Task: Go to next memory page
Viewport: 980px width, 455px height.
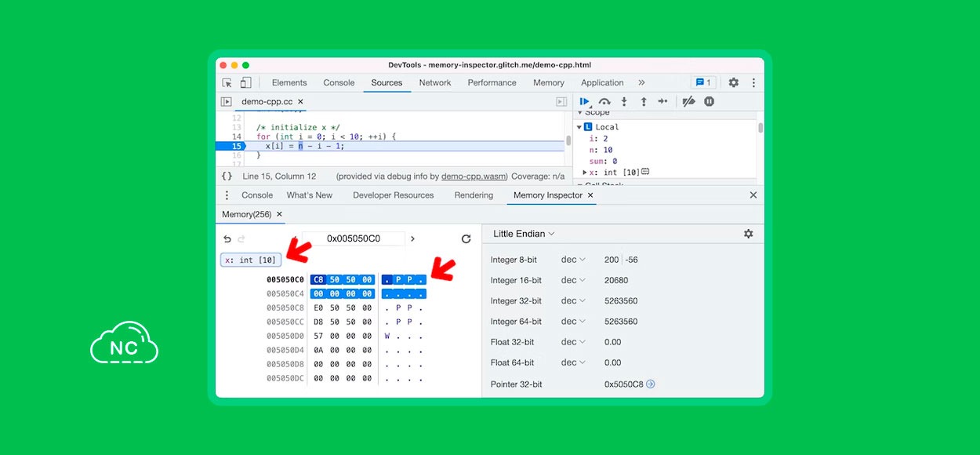Action: (x=413, y=238)
